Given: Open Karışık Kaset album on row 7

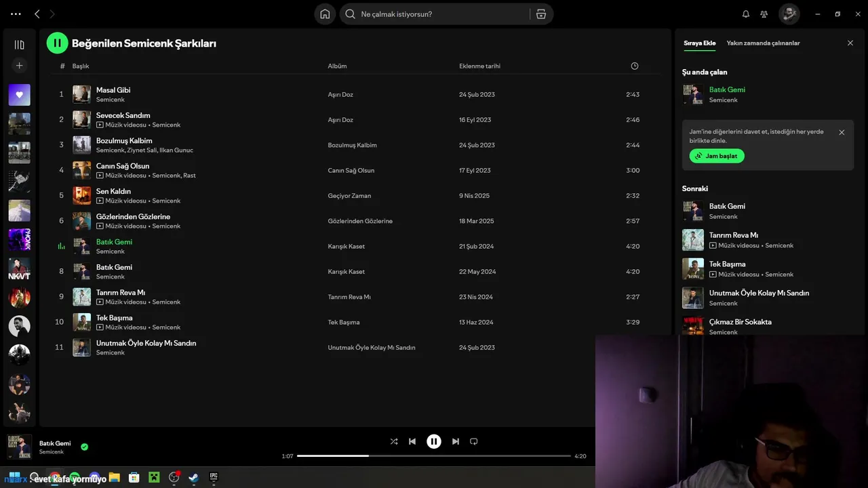Looking at the screenshot, I should (x=346, y=247).
